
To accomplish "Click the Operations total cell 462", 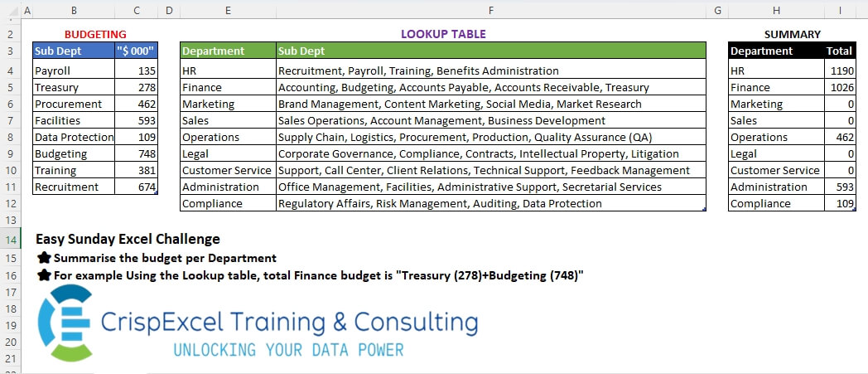I will point(840,138).
